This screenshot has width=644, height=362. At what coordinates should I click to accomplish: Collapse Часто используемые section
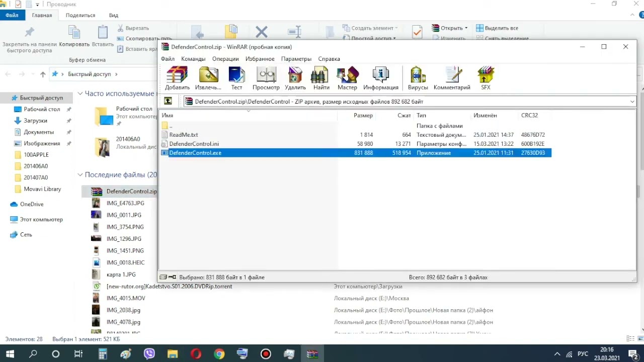pos(80,94)
